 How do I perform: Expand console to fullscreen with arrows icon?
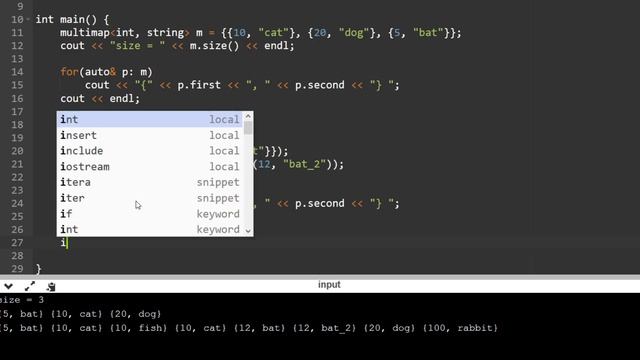click(30, 286)
